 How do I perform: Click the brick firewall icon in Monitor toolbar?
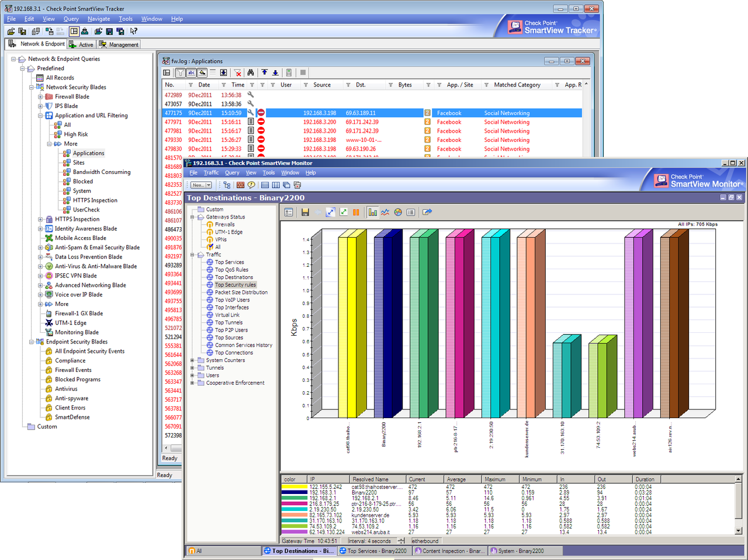240,185
